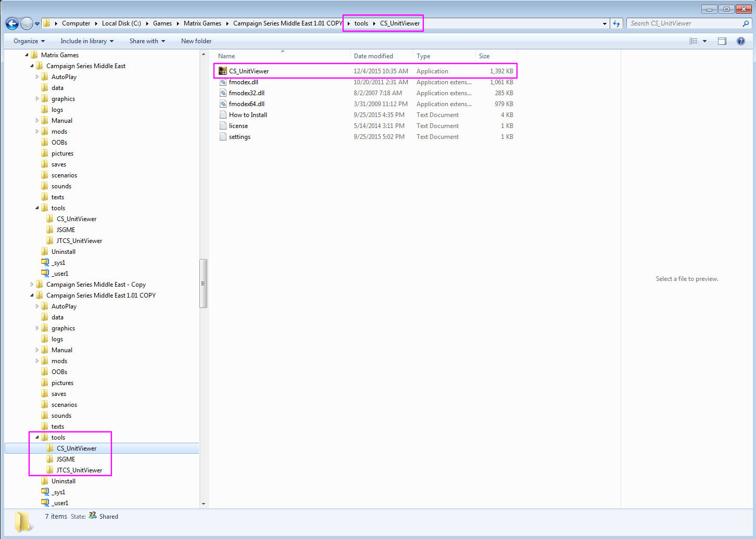The width and height of the screenshot is (756, 539).
Task: Select the fmodex32.dll file name
Action: [247, 93]
